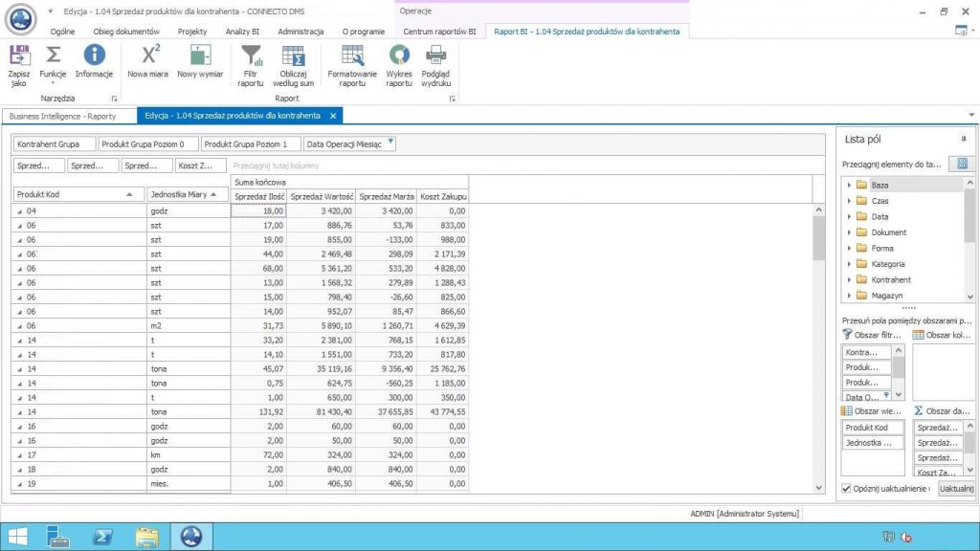Image resolution: width=980 pixels, height=551 pixels.
Task: Open the Ogólne ribbon tab
Action: pyautogui.click(x=62, y=32)
